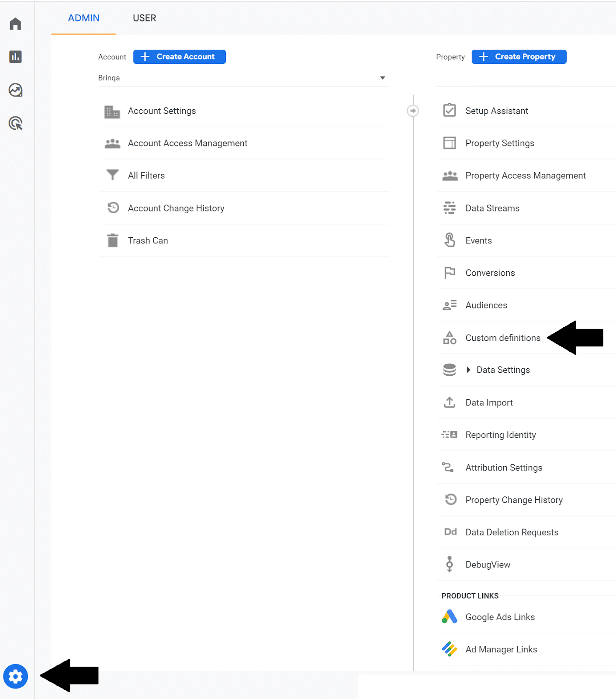This screenshot has width=616, height=699.
Task: Switch to the USER tab
Action: point(145,18)
